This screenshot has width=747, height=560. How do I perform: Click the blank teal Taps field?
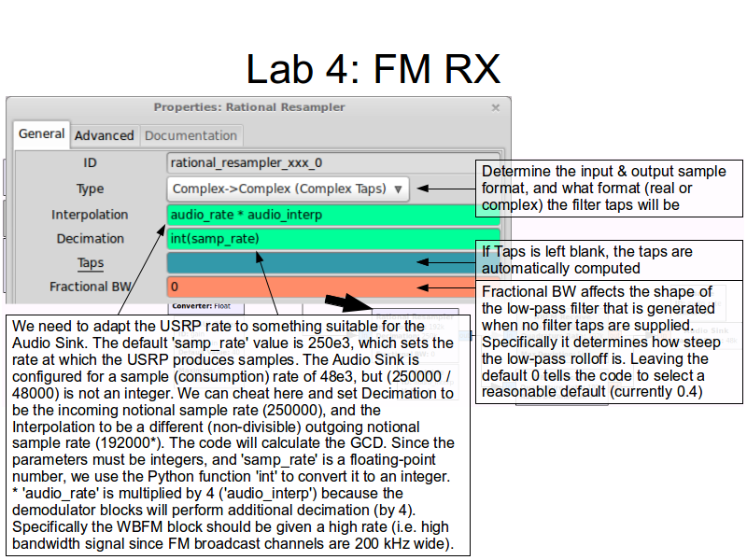click(317, 264)
